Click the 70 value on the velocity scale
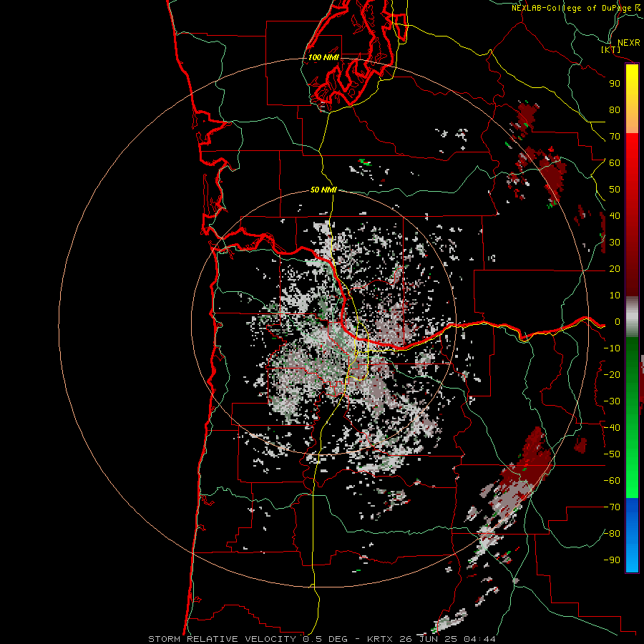The width and height of the screenshot is (644, 644). point(615,137)
